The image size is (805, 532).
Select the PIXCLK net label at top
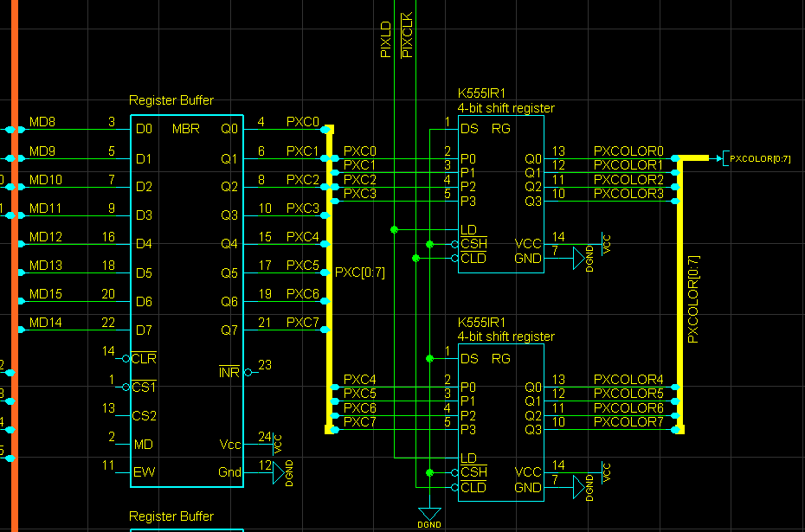pyautogui.click(x=407, y=35)
